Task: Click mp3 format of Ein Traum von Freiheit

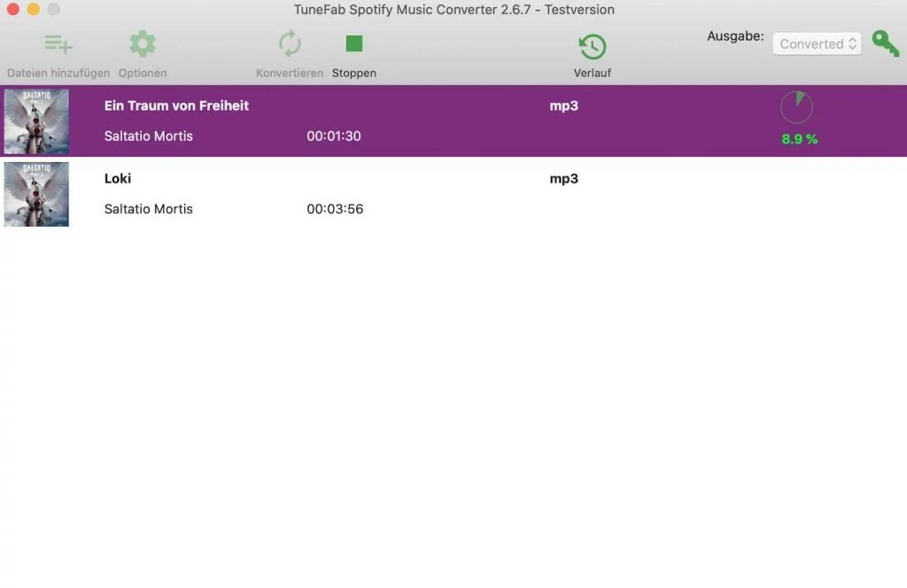Action: click(x=564, y=106)
